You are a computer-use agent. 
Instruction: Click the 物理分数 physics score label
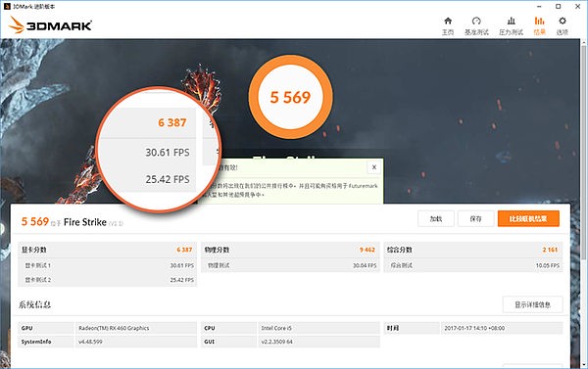pyautogui.click(x=217, y=250)
